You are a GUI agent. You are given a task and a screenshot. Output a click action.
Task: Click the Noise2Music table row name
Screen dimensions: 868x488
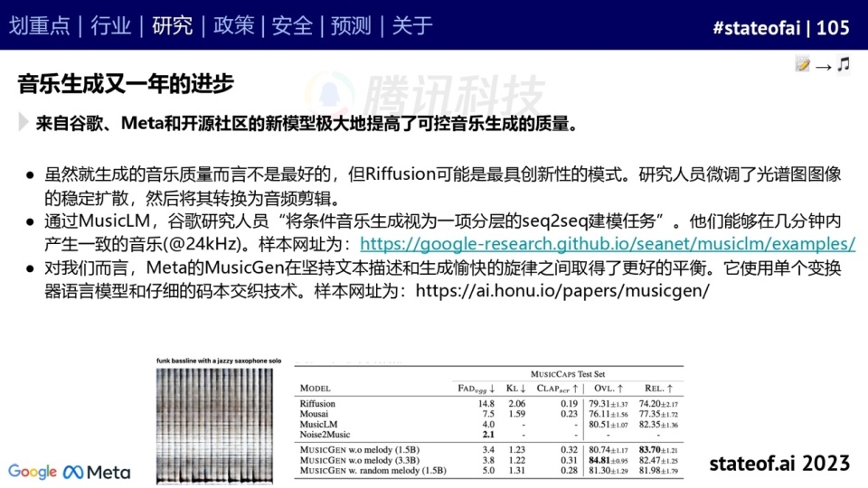(x=325, y=435)
